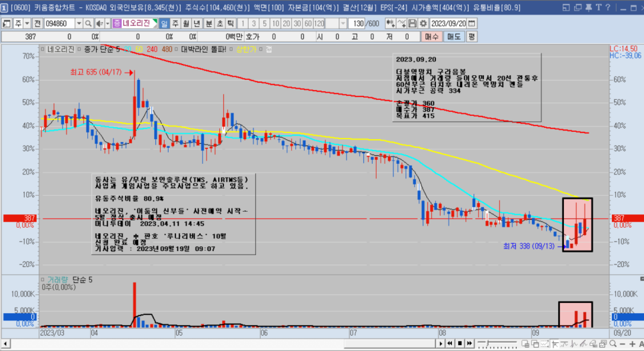Open the dropdown after interval 120 button
The image size is (644, 351).
[x=343, y=23]
